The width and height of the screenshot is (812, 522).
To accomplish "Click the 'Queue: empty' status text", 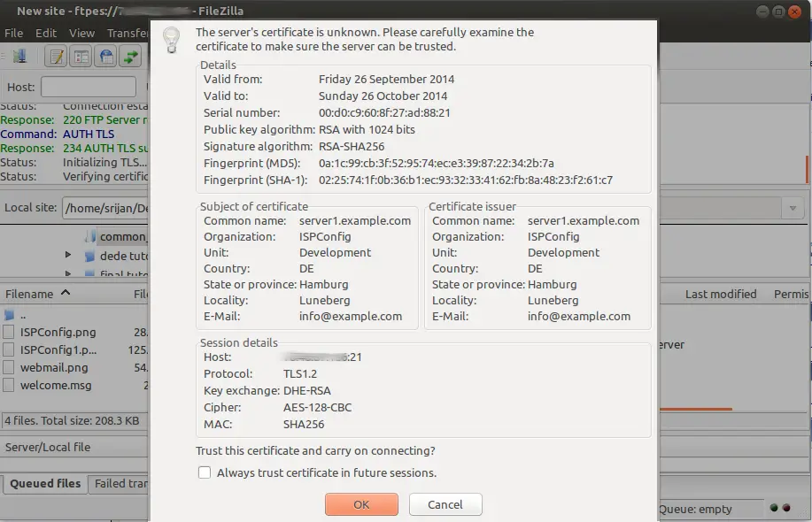I will pos(695,509).
